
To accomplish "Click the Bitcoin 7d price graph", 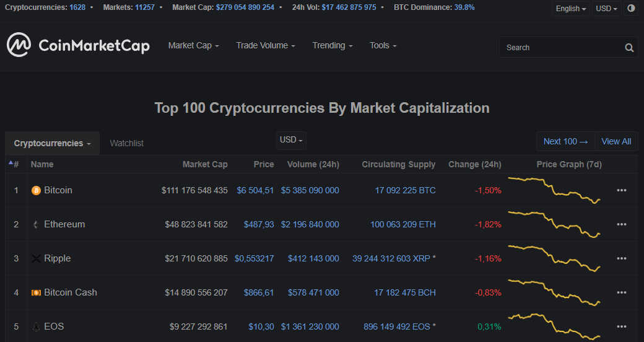I will [554, 190].
